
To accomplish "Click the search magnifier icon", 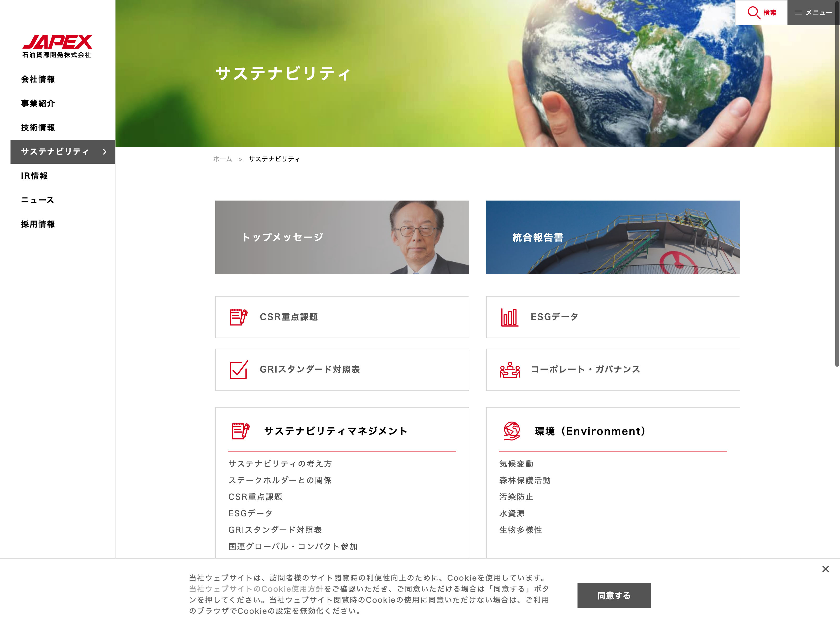I will [x=753, y=13].
